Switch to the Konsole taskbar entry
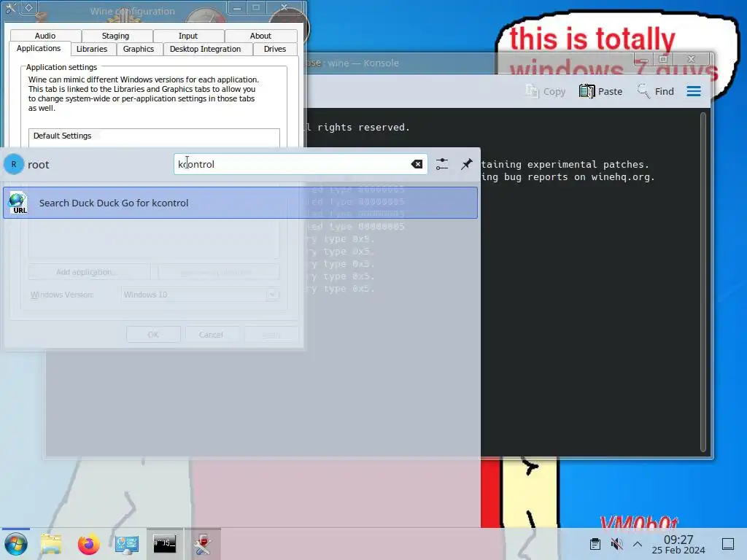 [164, 544]
